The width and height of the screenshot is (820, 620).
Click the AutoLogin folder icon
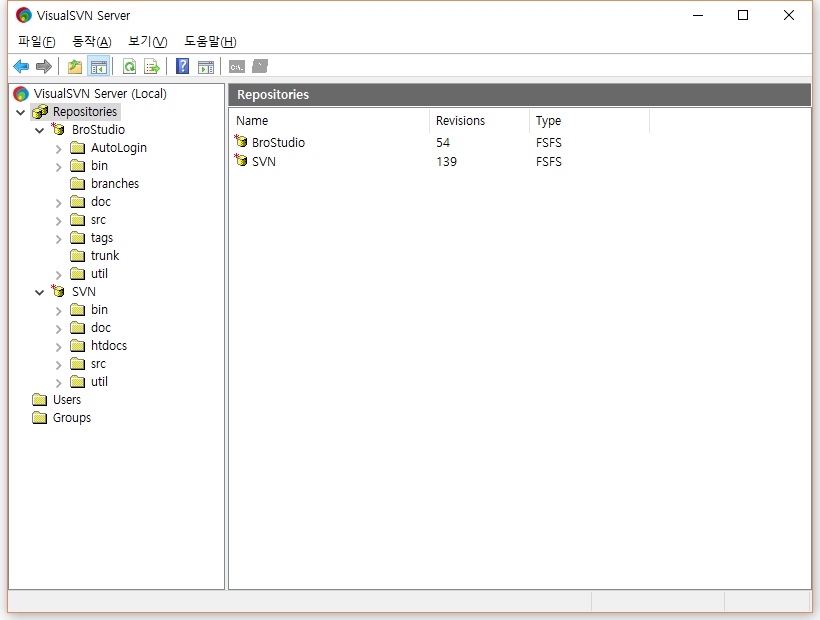point(77,148)
